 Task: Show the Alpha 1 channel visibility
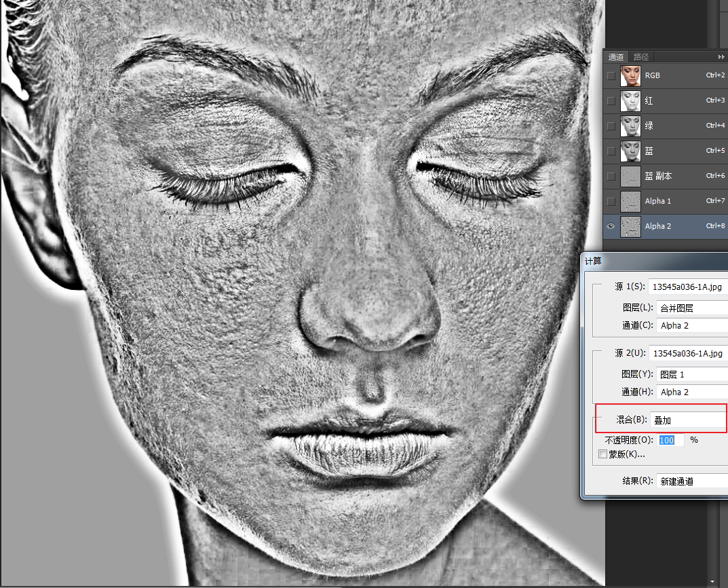click(611, 201)
